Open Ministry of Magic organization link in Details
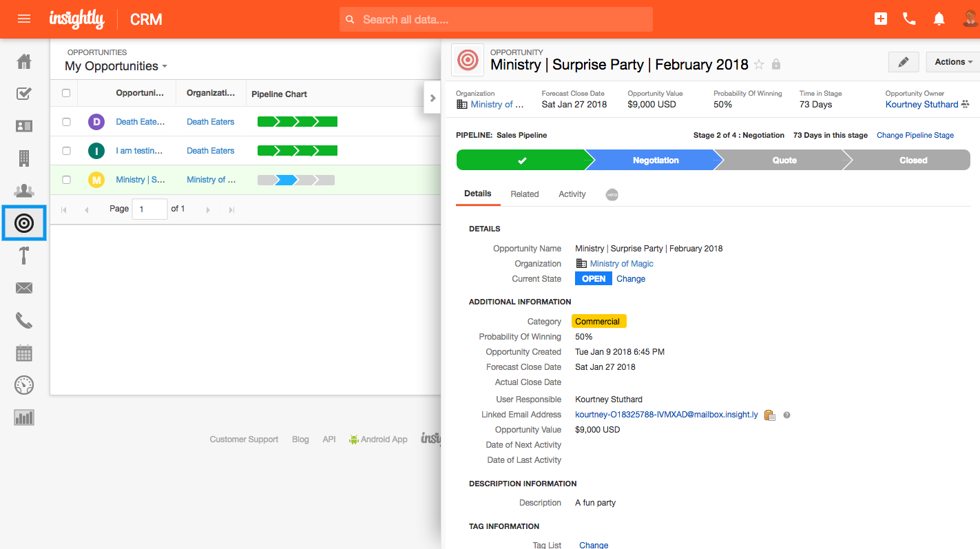The image size is (980, 549). (x=622, y=264)
